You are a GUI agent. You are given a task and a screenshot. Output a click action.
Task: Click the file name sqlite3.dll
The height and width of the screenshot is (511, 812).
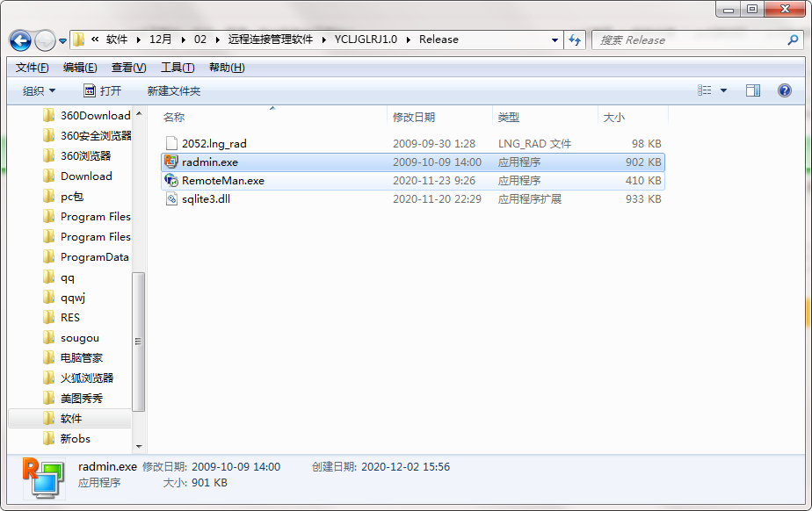click(x=207, y=199)
